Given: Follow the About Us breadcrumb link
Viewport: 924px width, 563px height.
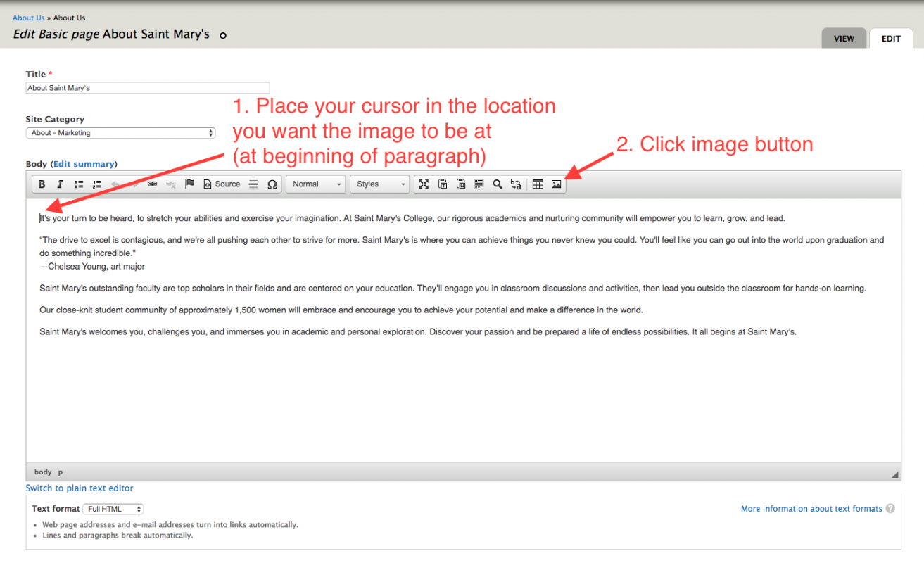Looking at the screenshot, I should coord(28,18).
